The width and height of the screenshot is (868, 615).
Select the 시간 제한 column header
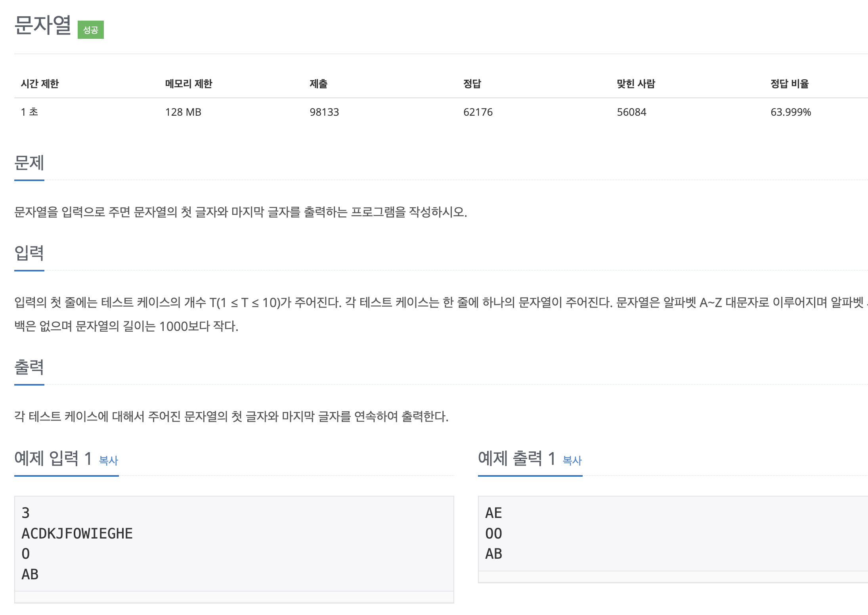point(40,84)
